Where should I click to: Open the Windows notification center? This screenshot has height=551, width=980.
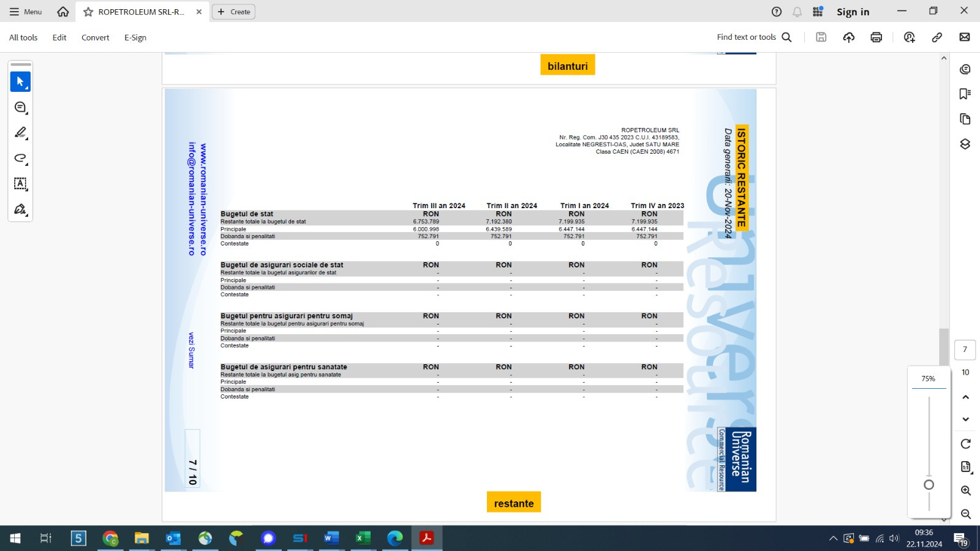(960, 539)
